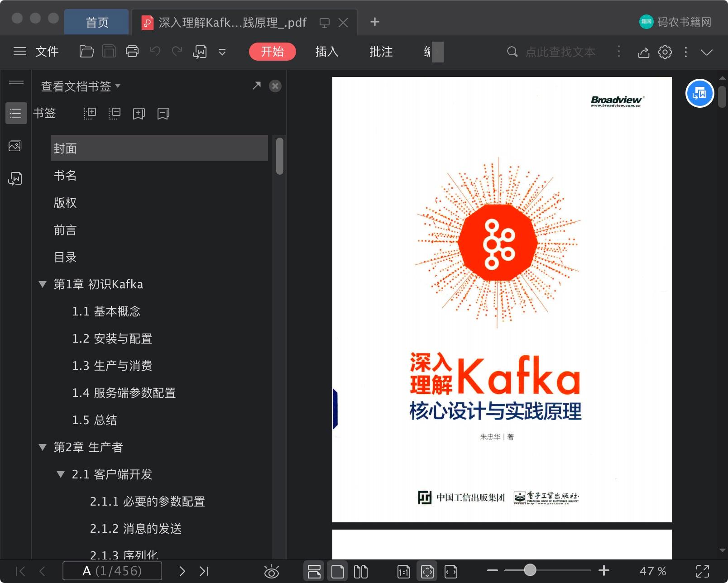728x583 pixels.
Task: Toggle single page view
Action: tap(337, 571)
